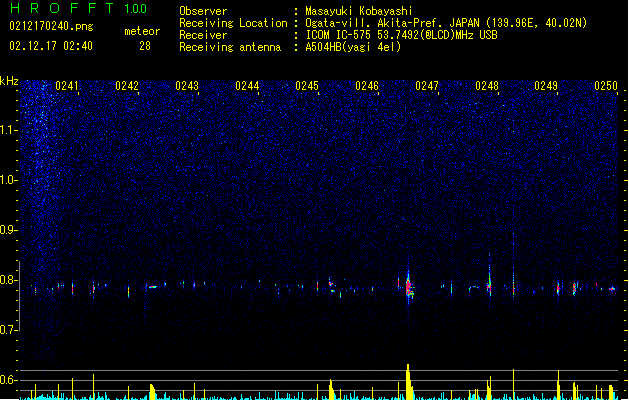
Task: Click the 0.6 kHz axis label
Action: [9, 380]
